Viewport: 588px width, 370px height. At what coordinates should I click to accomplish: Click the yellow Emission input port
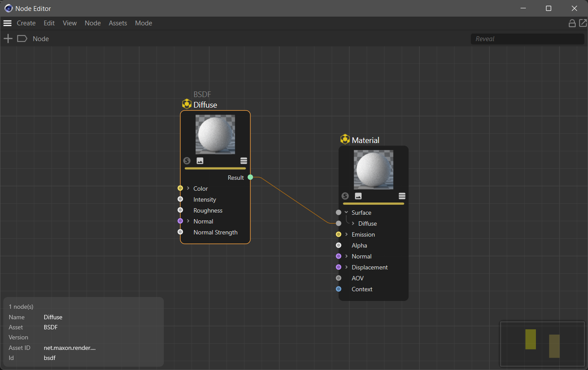tap(338, 234)
